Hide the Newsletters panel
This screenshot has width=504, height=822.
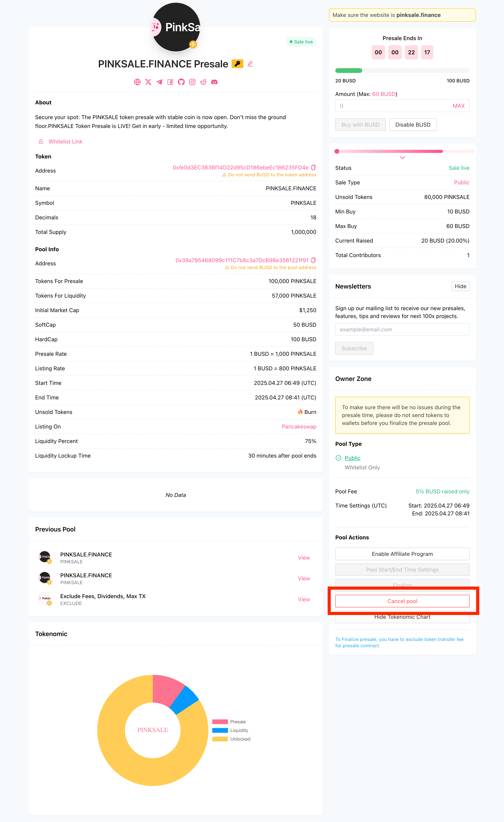click(x=460, y=286)
